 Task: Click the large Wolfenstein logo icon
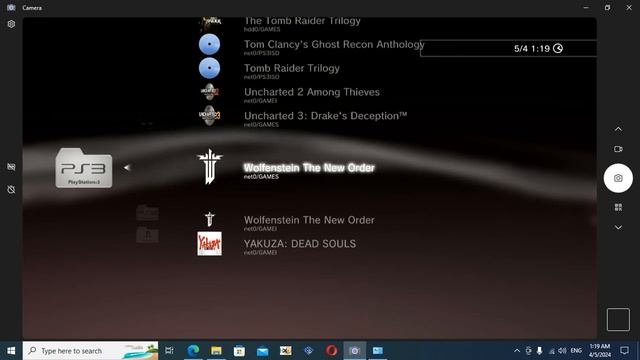[209, 167]
